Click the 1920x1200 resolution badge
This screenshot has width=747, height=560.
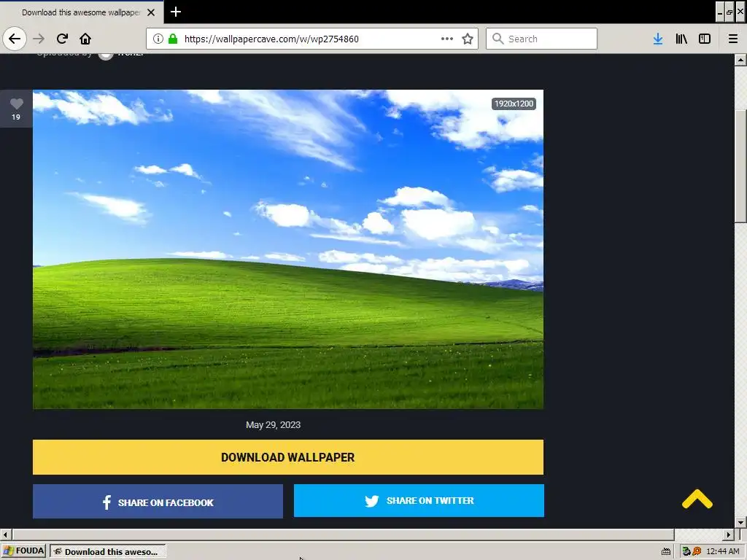[x=514, y=104]
